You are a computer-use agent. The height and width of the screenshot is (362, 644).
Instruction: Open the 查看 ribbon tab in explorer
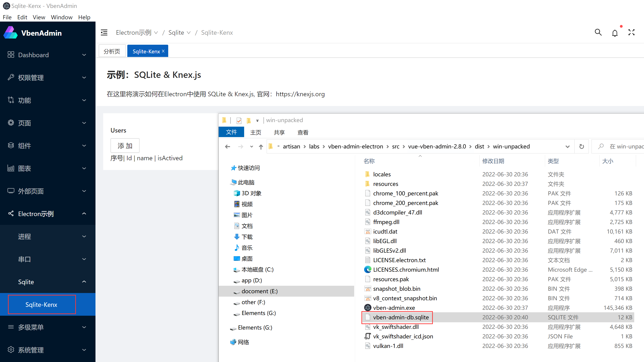(303, 132)
